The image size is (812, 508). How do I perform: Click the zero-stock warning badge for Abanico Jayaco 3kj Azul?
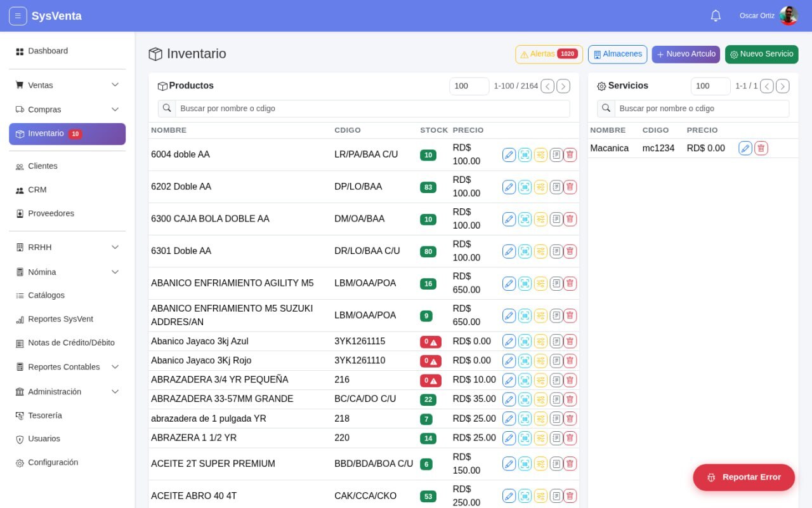click(x=430, y=342)
